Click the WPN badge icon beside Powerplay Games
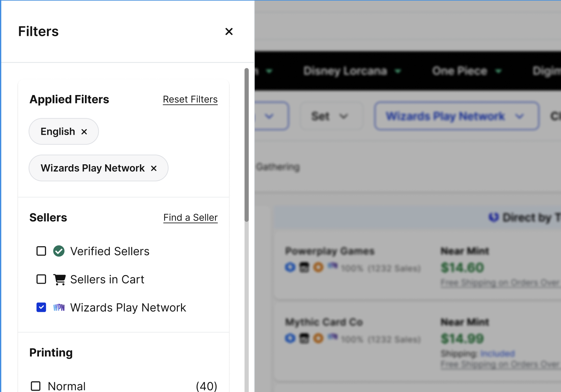The image size is (561, 392). coord(333,266)
